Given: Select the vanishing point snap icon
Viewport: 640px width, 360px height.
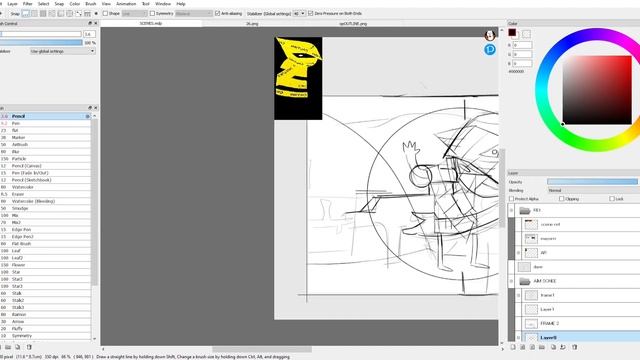Looking at the screenshot, I should pos(52,13).
